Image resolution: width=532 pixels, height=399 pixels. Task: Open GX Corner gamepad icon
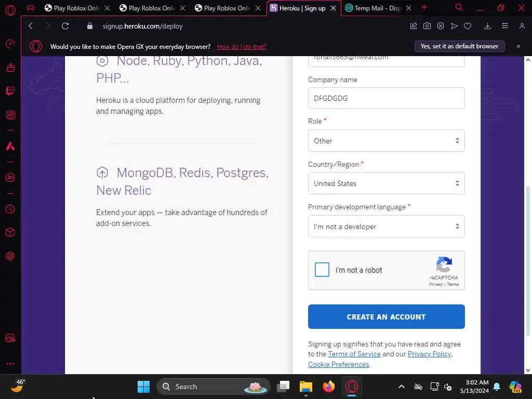point(31,8)
